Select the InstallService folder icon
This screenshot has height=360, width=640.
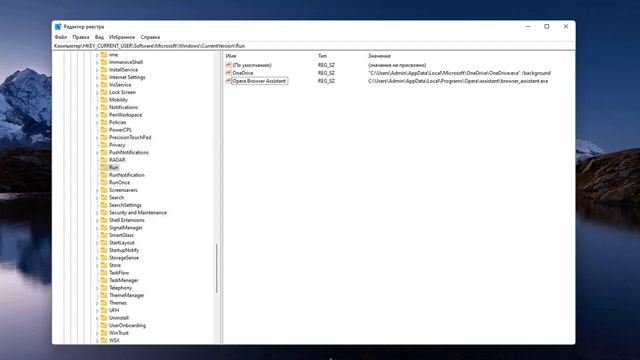pos(104,69)
